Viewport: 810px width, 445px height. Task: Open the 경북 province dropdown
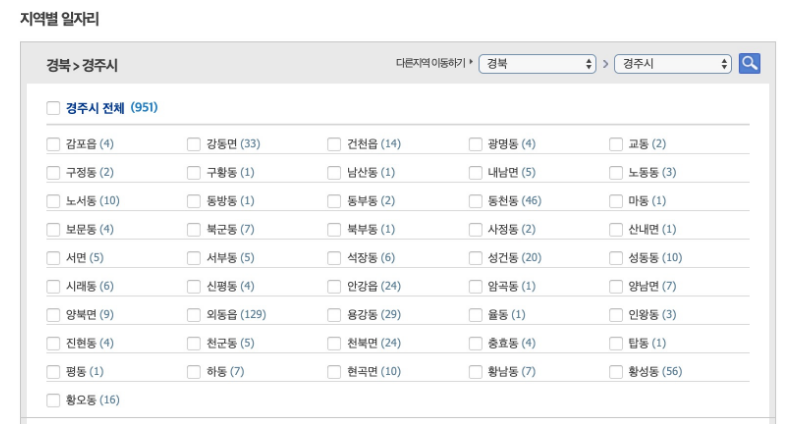point(537,64)
